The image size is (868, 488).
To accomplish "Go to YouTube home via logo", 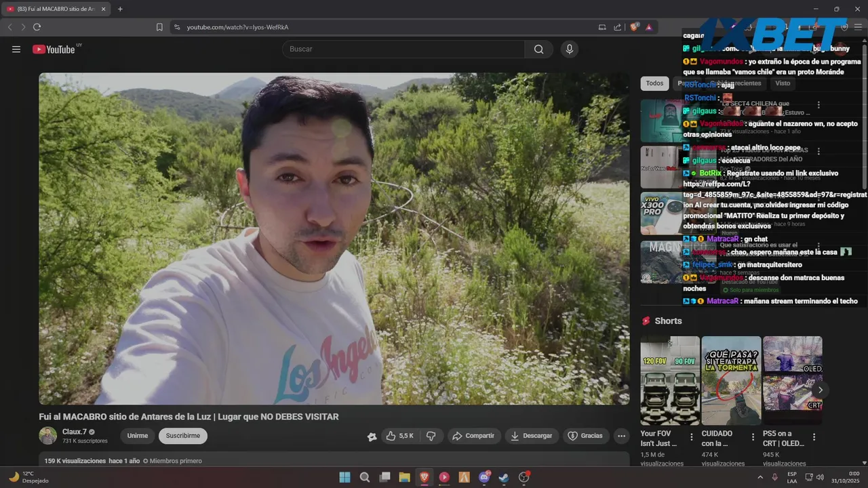I will click(x=54, y=49).
